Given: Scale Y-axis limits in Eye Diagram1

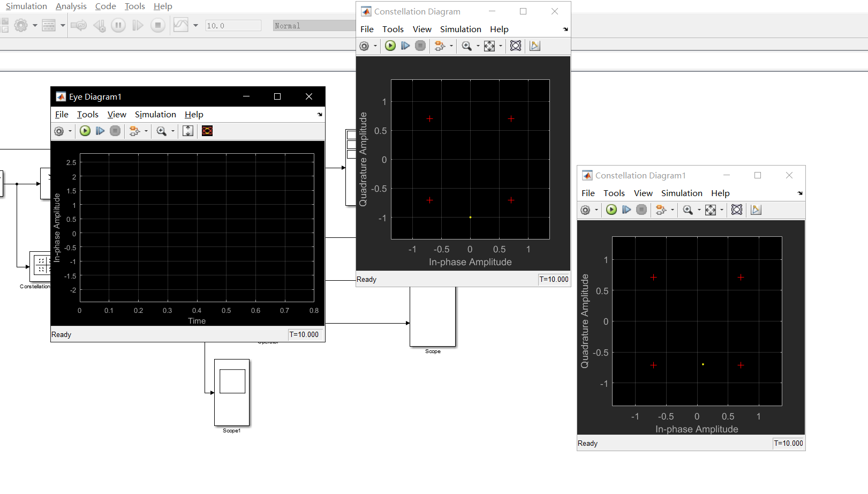Looking at the screenshot, I should (x=188, y=131).
